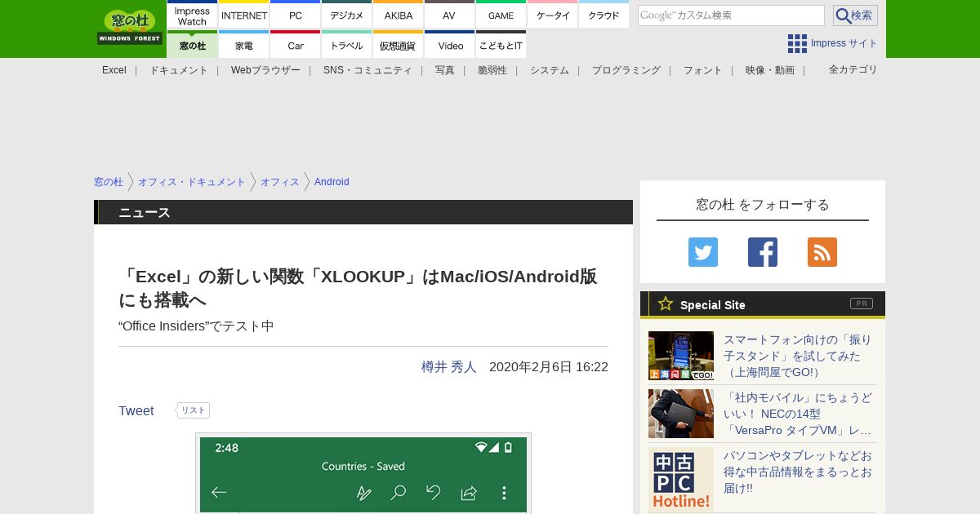This screenshot has width=980, height=514.
Task: Tap the pen draw icon in Excel screenshot
Action: click(364, 493)
